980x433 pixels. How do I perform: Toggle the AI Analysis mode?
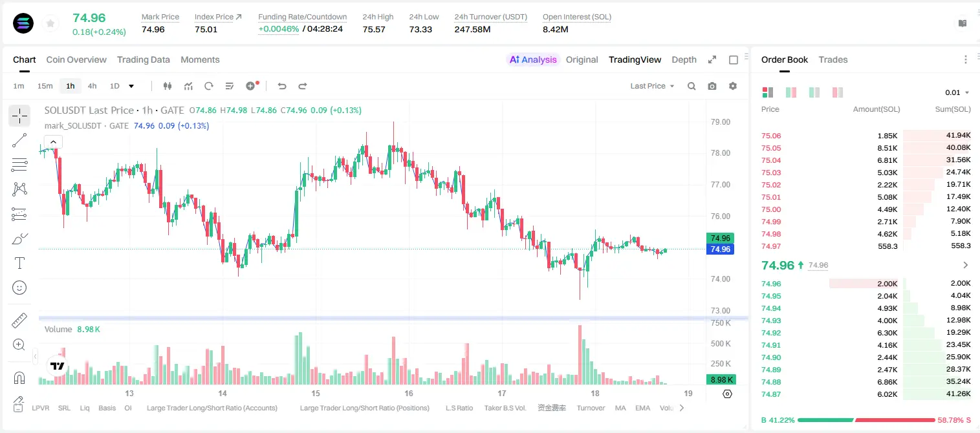click(x=533, y=59)
